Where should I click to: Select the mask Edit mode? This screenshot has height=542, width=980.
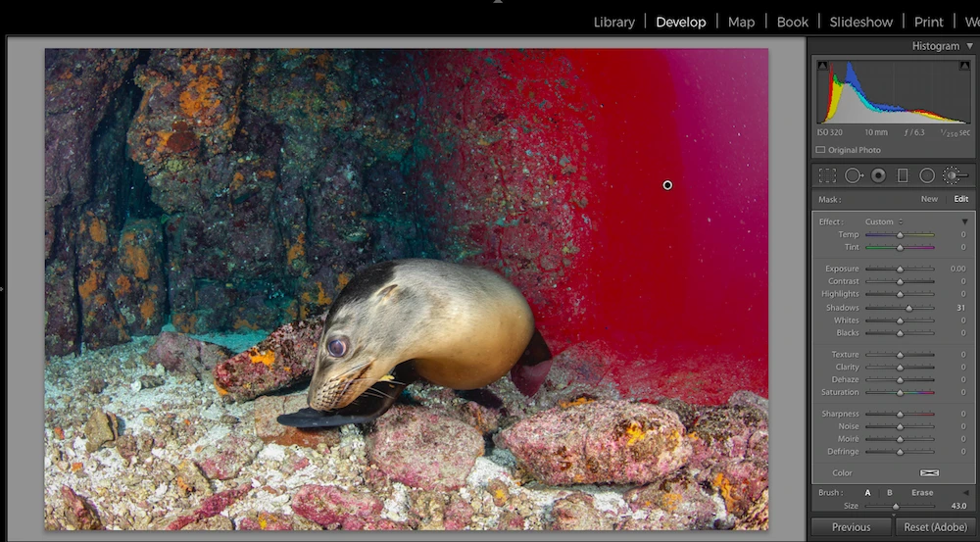coord(960,199)
